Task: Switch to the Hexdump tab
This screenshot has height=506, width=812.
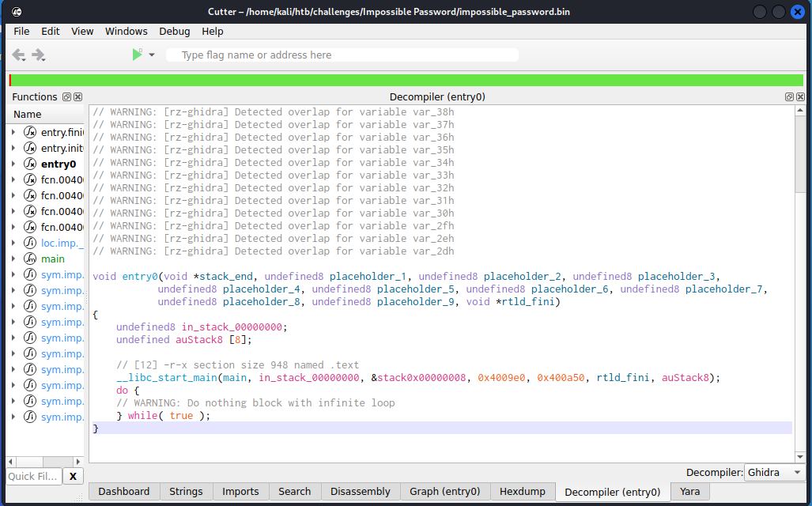Action: click(x=523, y=492)
